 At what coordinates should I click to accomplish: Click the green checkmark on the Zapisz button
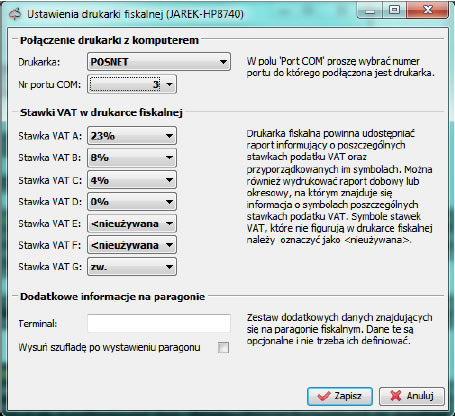point(323,396)
